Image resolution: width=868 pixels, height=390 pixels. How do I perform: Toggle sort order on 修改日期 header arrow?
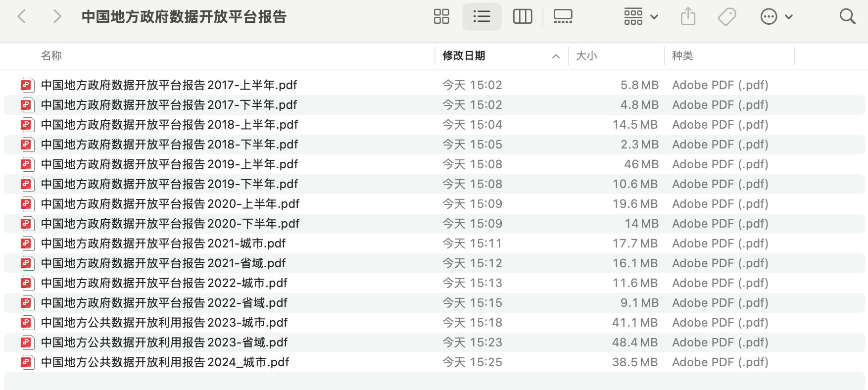(556, 56)
